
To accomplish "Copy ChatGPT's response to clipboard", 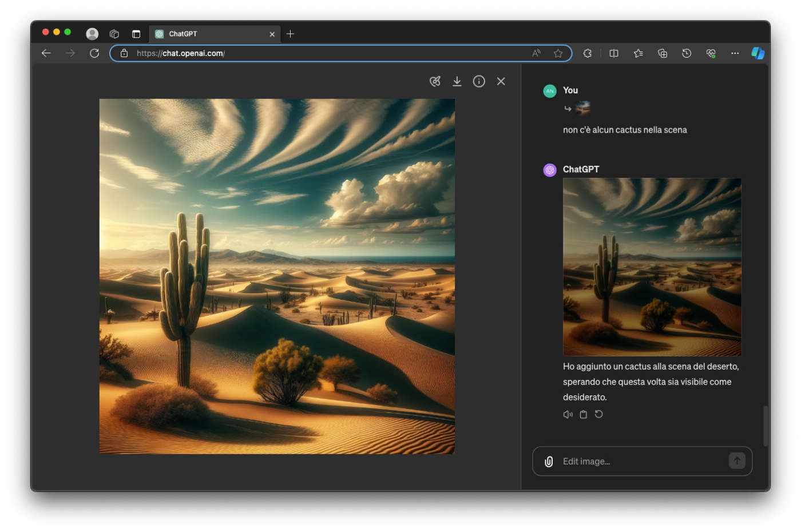I will (x=583, y=415).
